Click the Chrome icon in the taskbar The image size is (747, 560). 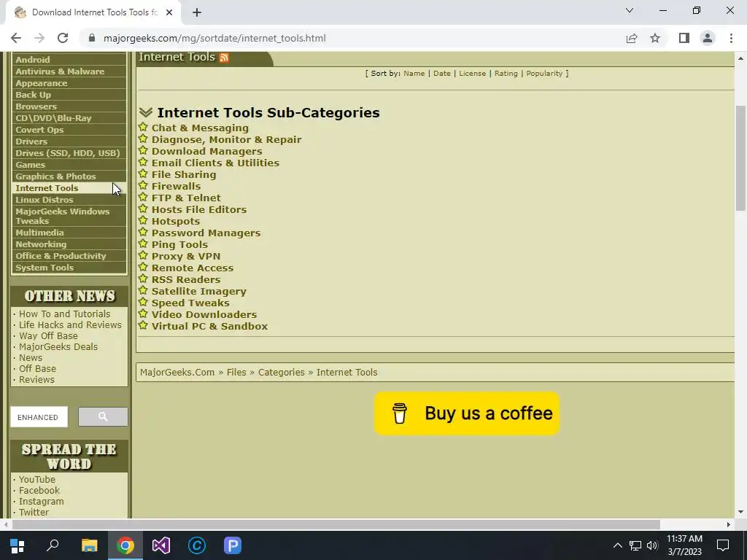pyautogui.click(x=125, y=545)
